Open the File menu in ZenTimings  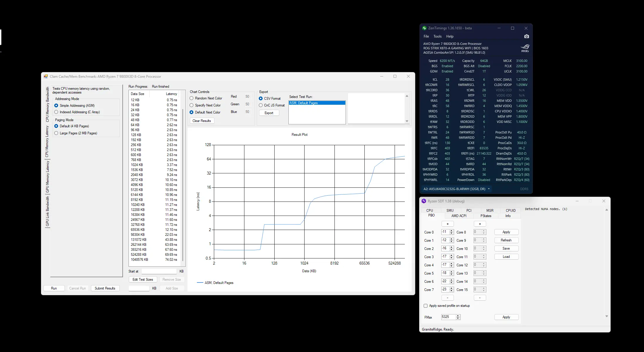426,36
